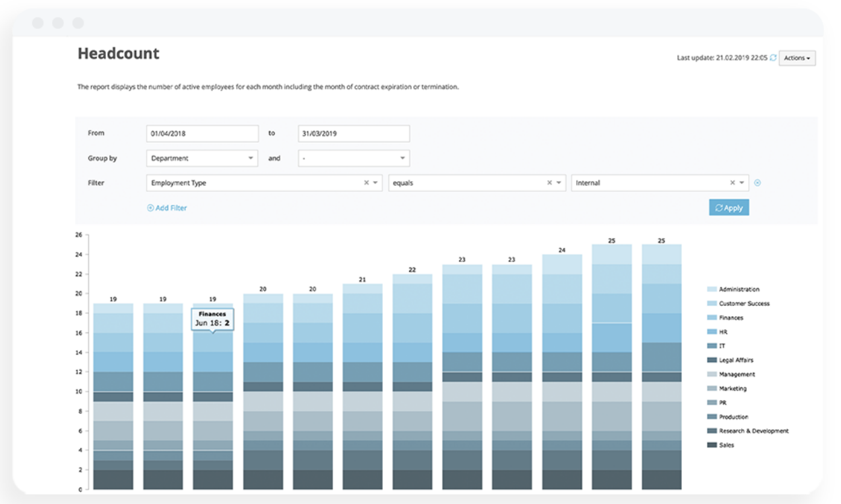
Task: Click the Apply button
Action: (x=729, y=208)
